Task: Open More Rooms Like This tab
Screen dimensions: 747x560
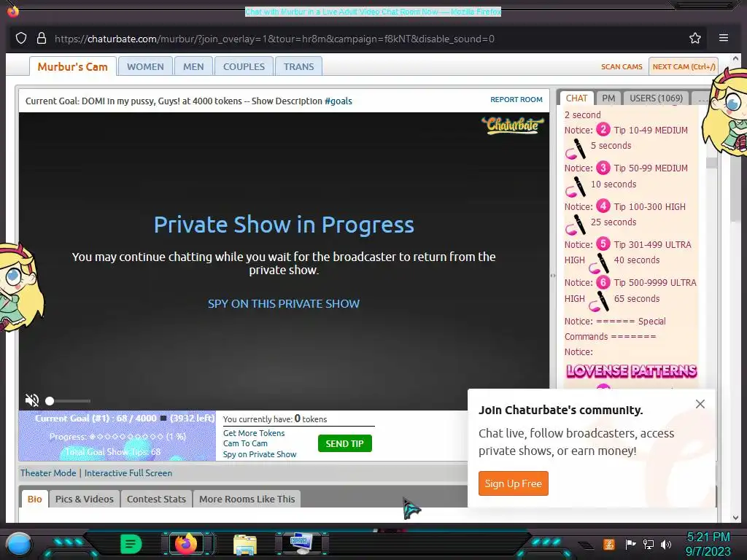Action: (247, 499)
